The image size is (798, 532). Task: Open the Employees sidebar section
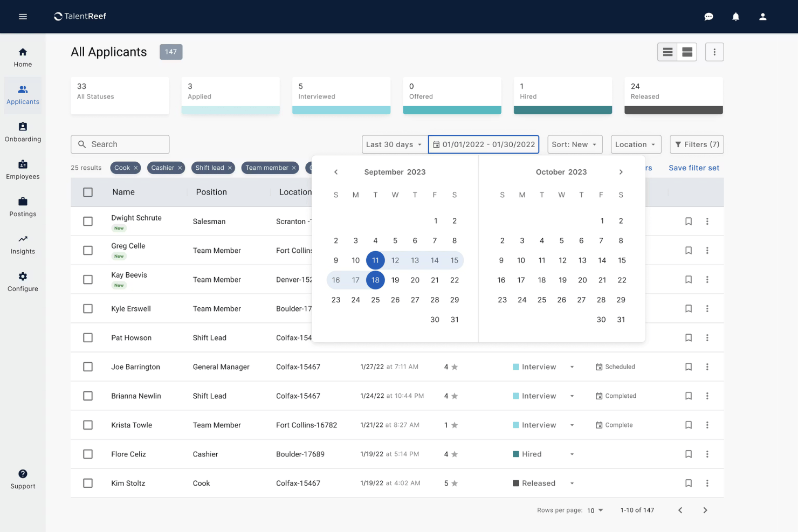coord(23,170)
